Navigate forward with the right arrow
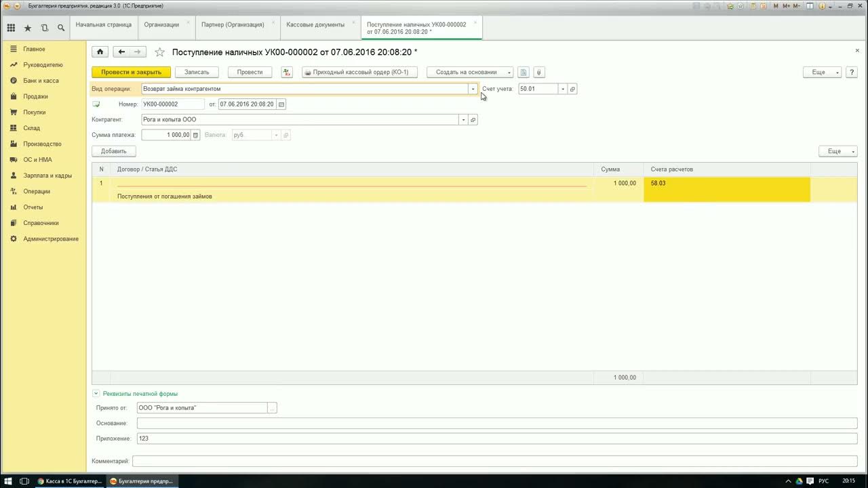Viewport: 868px width, 488px height. (138, 52)
